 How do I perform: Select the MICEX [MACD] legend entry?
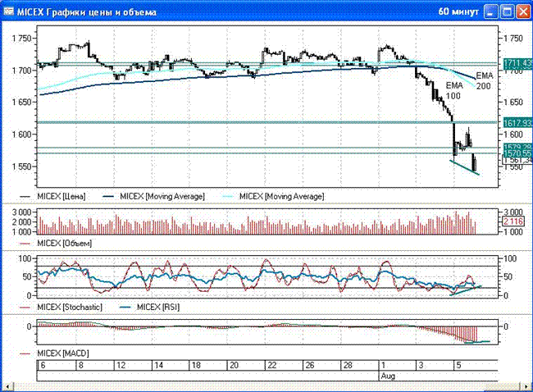(x=64, y=353)
